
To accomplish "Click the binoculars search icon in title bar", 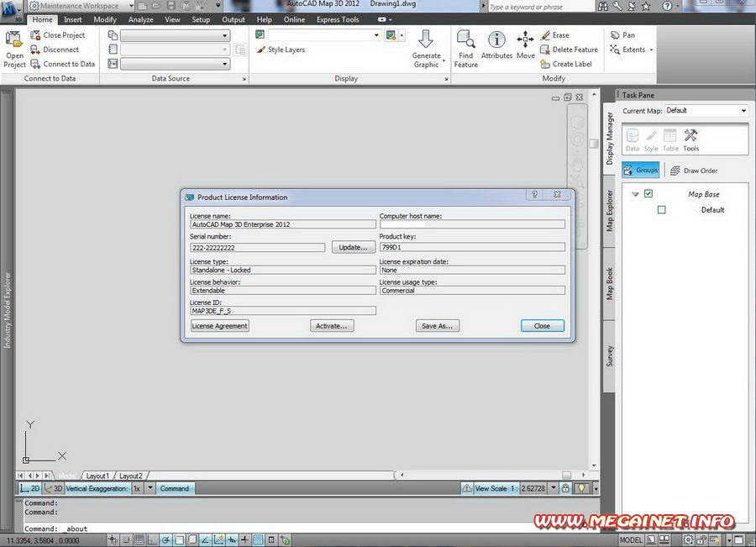I will point(602,6).
